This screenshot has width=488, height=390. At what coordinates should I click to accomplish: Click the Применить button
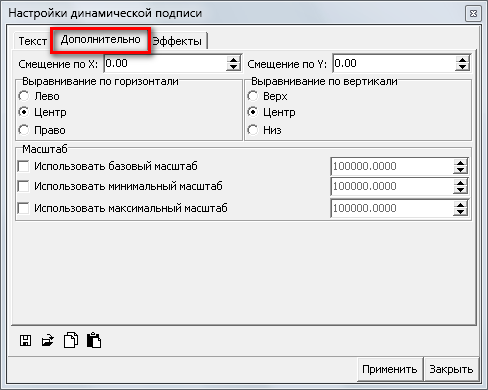pyautogui.click(x=390, y=369)
